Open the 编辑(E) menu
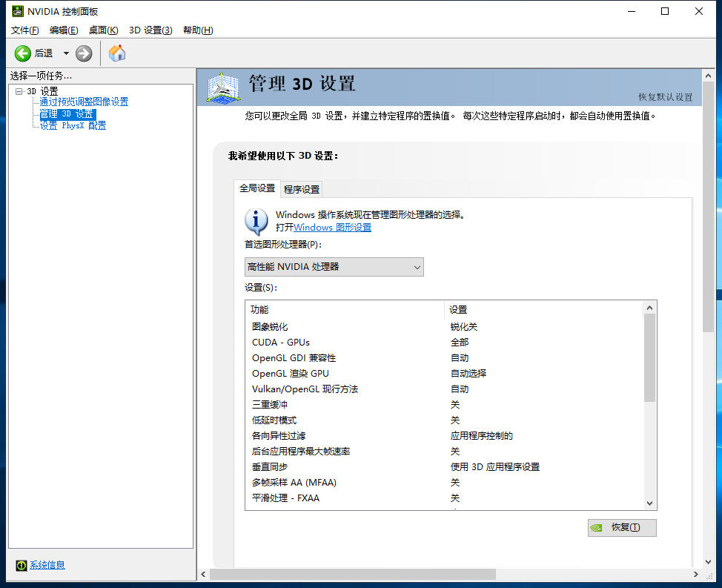Viewport: 722px width, 588px height. (x=64, y=30)
